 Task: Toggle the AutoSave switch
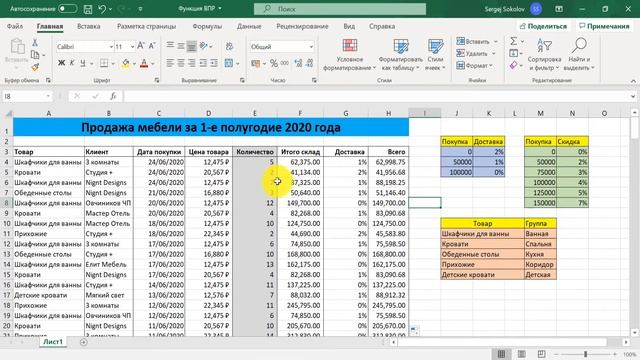coord(67,9)
